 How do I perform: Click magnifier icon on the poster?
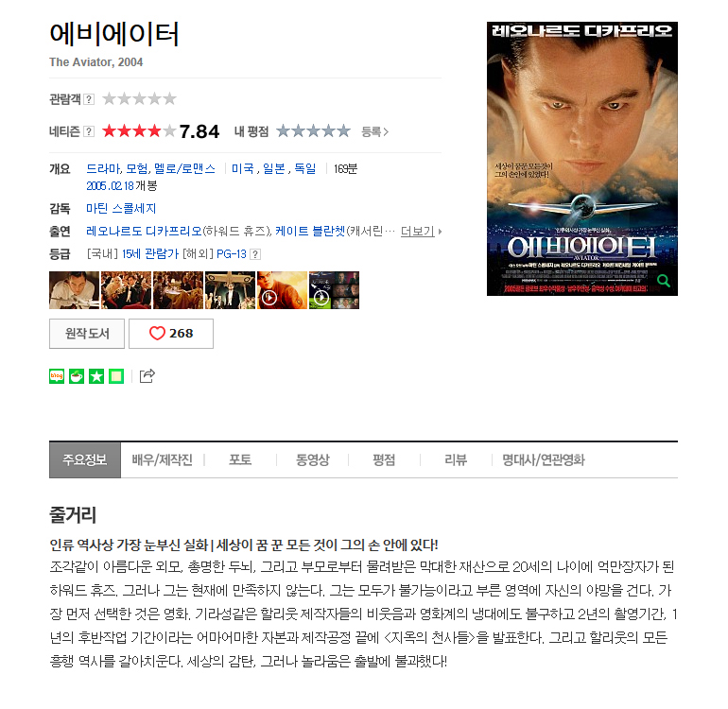point(664,281)
